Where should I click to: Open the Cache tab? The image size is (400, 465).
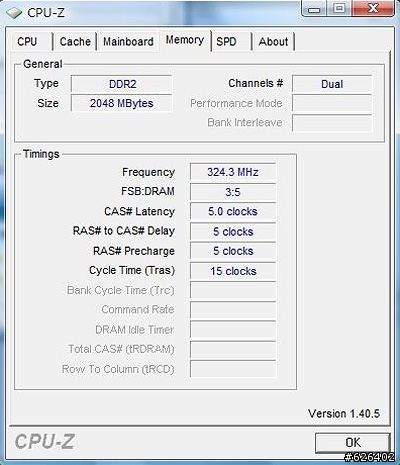75,42
